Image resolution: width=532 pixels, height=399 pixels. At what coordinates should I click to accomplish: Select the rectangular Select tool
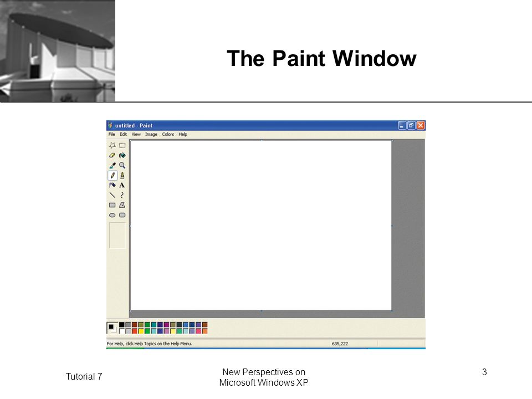pos(122,145)
